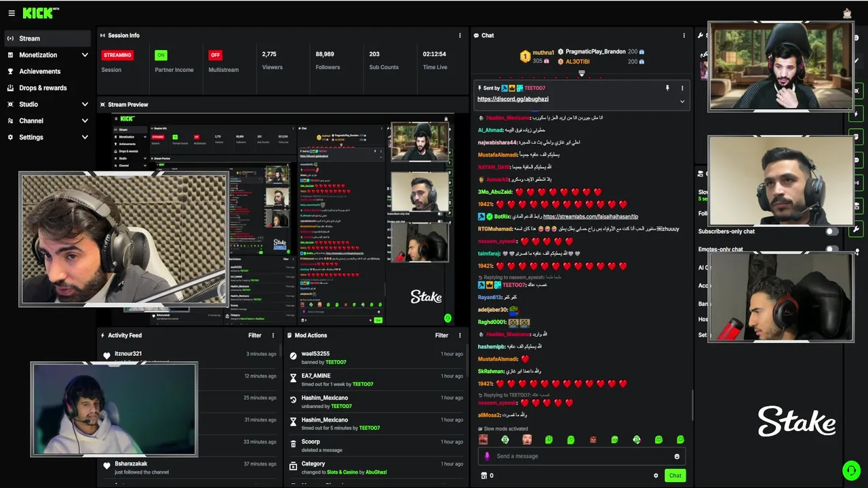This screenshot has height=488, width=868.
Task: Open Activity Feed three-dot menu
Action: (x=273, y=335)
